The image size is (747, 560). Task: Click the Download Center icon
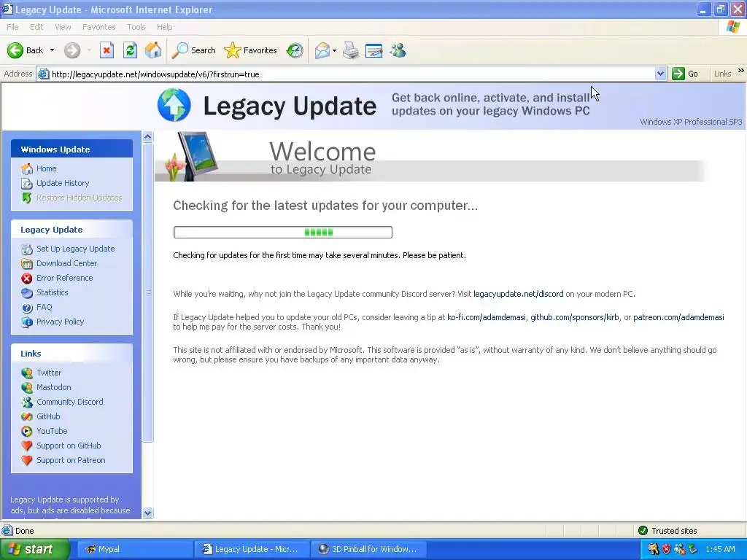pos(27,263)
